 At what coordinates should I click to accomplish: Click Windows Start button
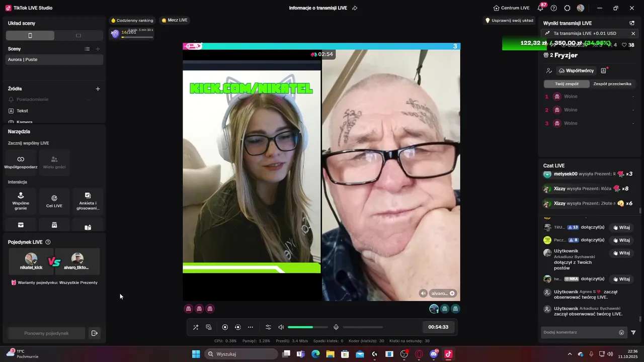(x=196, y=354)
